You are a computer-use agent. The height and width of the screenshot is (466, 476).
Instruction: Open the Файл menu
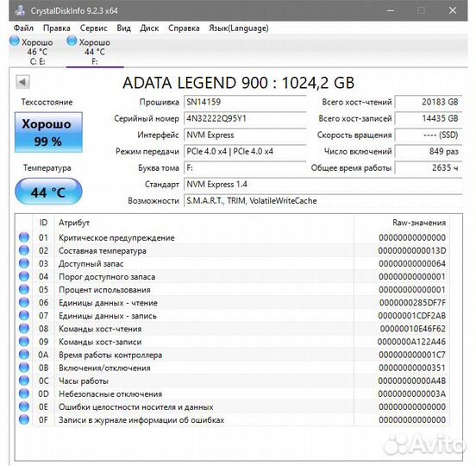(x=23, y=28)
